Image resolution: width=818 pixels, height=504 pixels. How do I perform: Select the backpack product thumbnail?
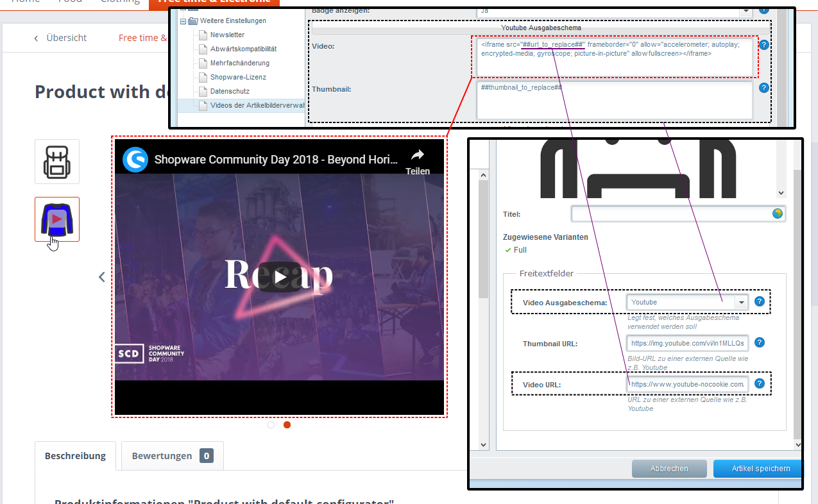pos(57,162)
